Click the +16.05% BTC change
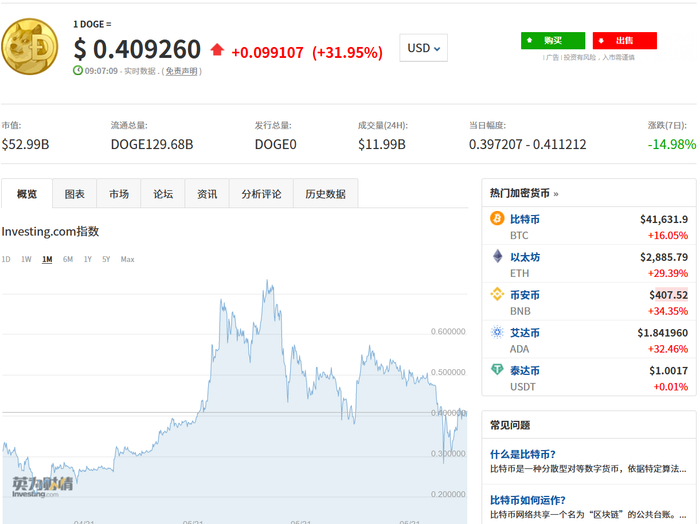Screen dimensions: 700x524 [668, 235]
